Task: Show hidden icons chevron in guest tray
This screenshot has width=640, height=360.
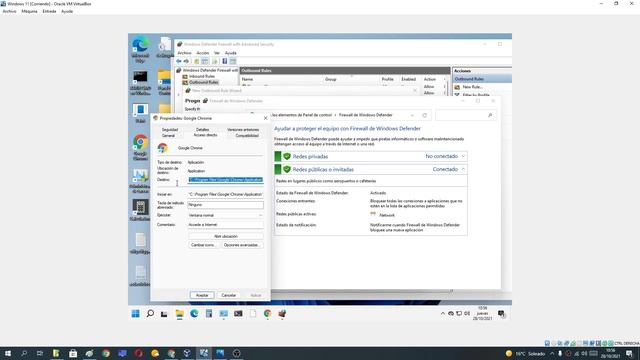Action: click(x=442, y=313)
